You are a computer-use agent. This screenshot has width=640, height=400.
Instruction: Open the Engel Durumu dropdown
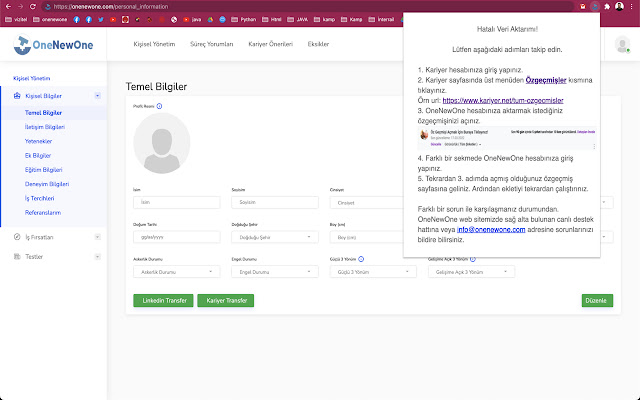tap(275, 272)
